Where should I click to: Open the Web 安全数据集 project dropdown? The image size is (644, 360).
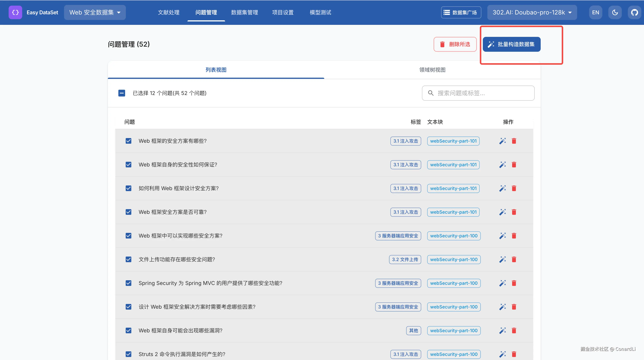[95, 12]
